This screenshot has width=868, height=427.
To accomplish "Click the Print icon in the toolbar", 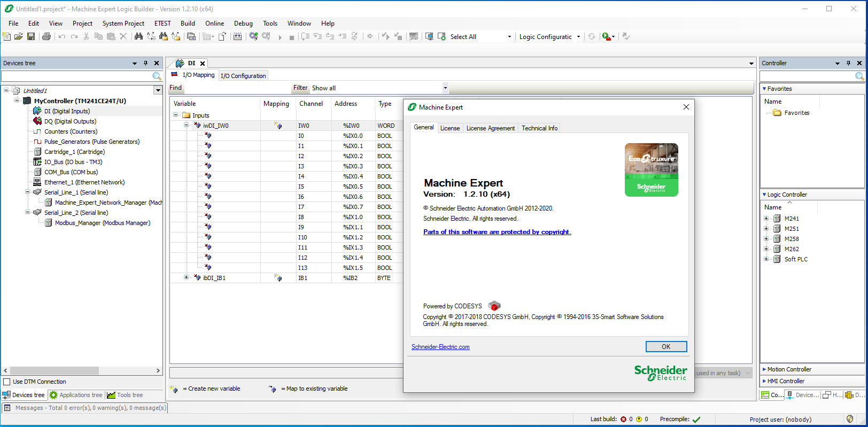I will click(x=46, y=36).
